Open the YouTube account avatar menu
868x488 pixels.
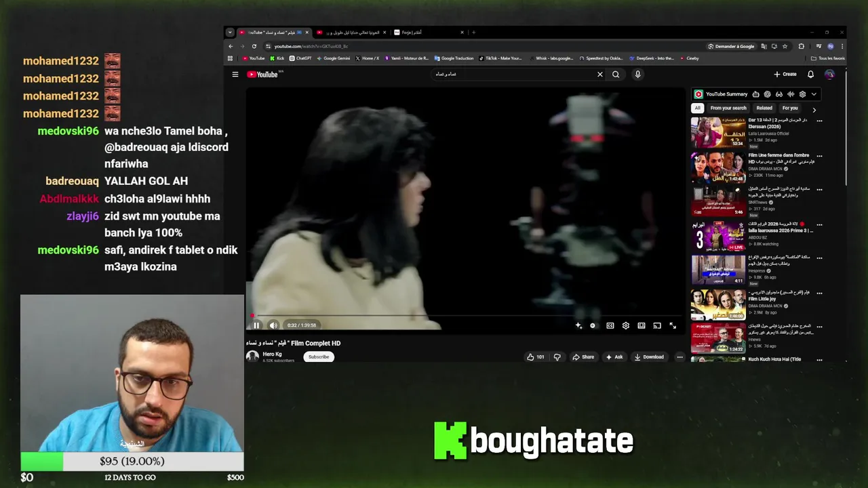coord(829,75)
